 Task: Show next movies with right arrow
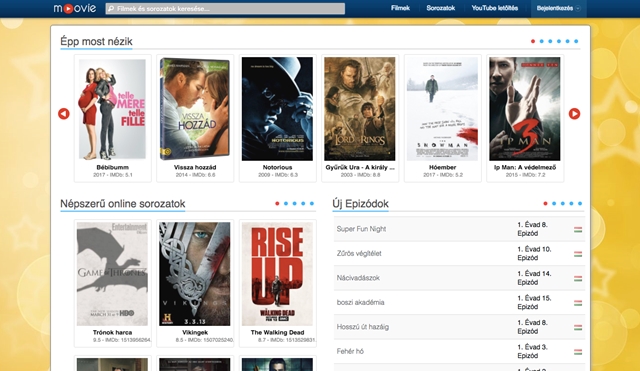pos(574,113)
